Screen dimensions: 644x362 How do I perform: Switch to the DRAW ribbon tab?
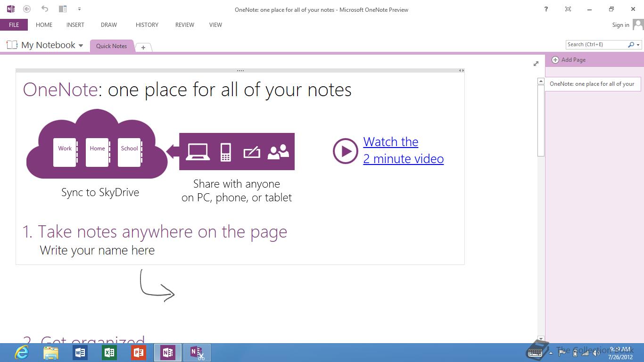pyautogui.click(x=109, y=25)
